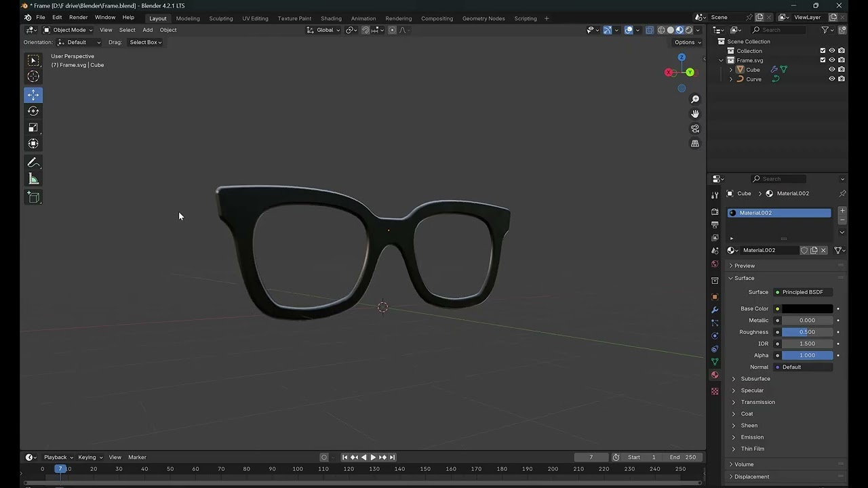Image resolution: width=868 pixels, height=488 pixels.
Task: Switch orthographic/perspective grid icon
Action: [x=695, y=144]
